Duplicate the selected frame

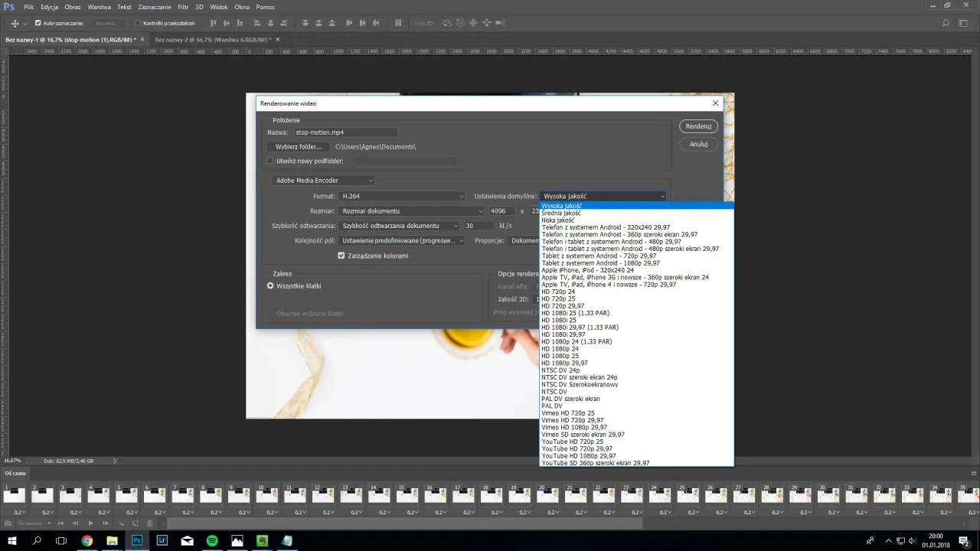(135, 523)
